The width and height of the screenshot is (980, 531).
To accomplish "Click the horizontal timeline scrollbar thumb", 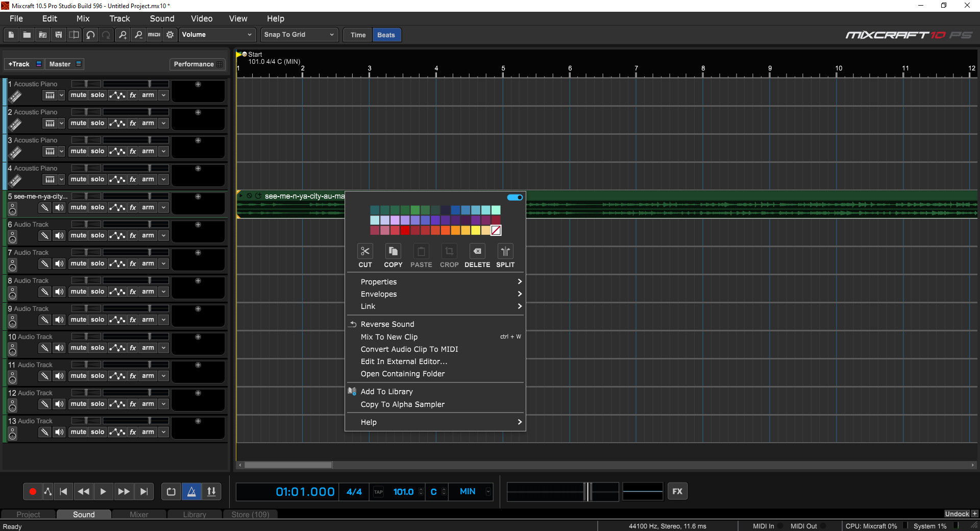I will coord(288,465).
